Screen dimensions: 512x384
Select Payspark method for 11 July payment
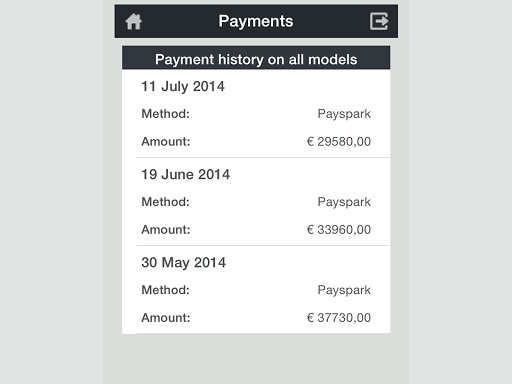[344, 114]
